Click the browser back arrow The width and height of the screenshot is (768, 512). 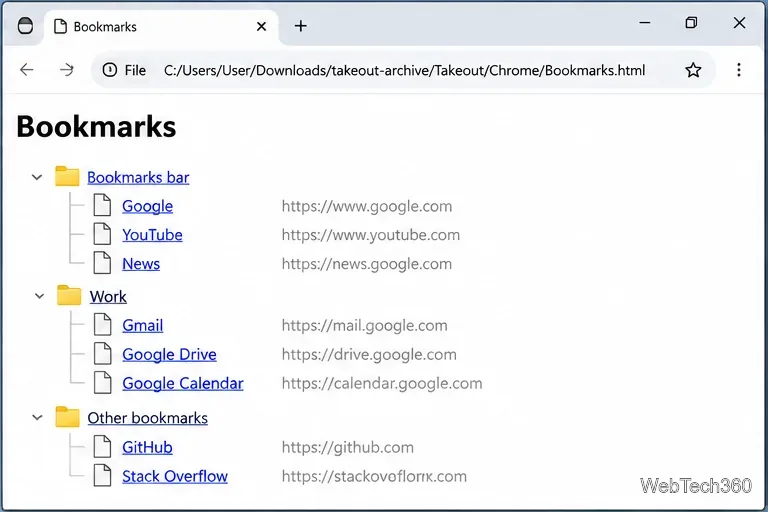(26, 70)
